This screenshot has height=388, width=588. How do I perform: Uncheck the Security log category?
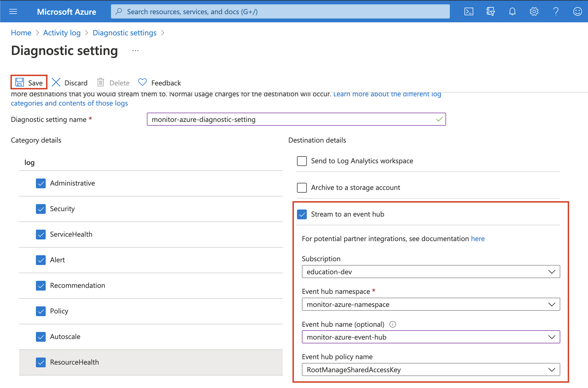tap(41, 209)
